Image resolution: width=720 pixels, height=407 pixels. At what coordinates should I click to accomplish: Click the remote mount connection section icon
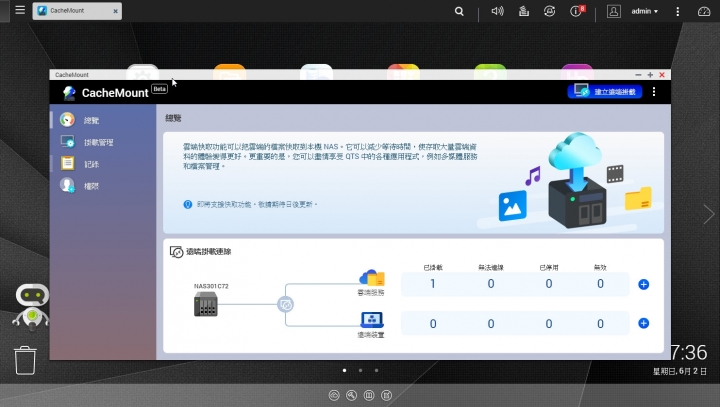click(176, 252)
